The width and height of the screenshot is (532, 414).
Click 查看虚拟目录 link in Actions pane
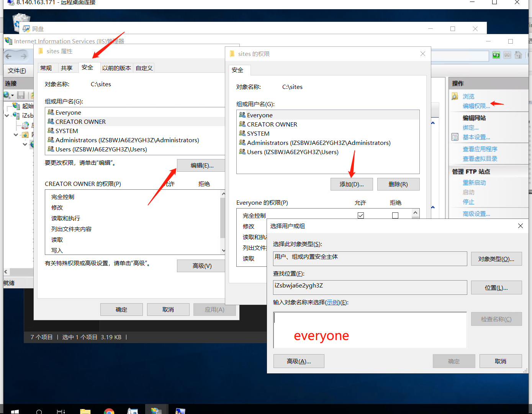[x=480, y=158]
